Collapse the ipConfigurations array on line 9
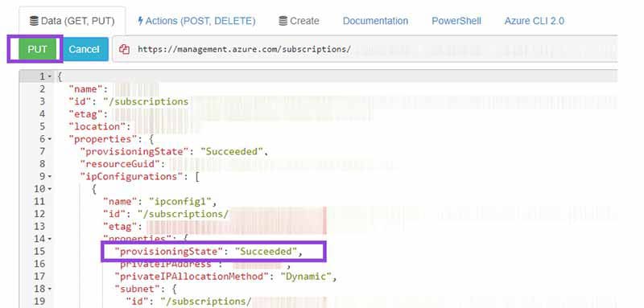Viewport: 644px width, 308px height. point(50,176)
